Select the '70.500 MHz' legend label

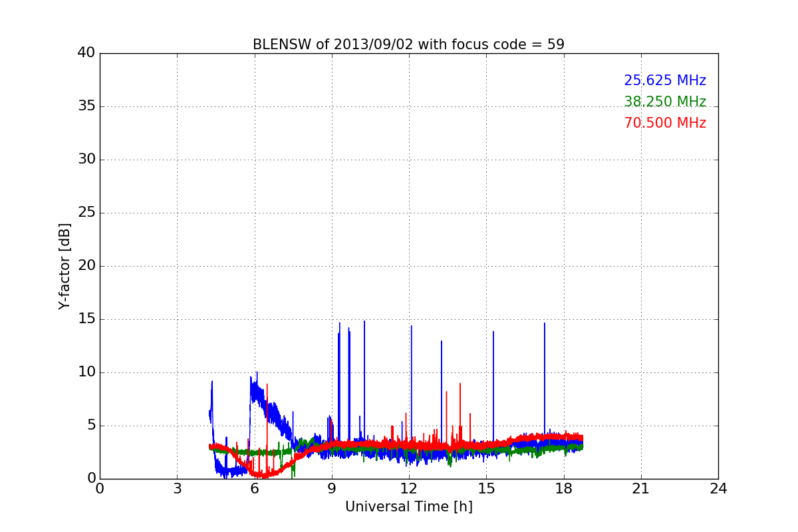(x=665, y=123)
